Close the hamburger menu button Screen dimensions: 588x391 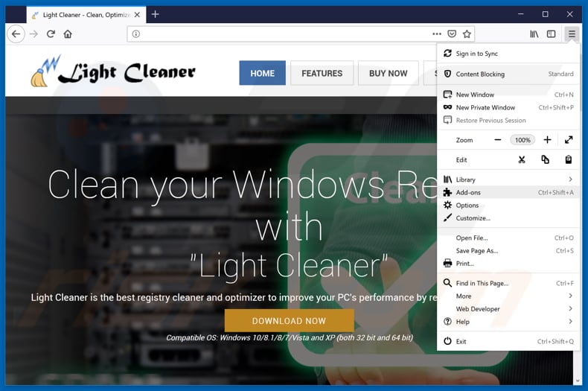572,34
